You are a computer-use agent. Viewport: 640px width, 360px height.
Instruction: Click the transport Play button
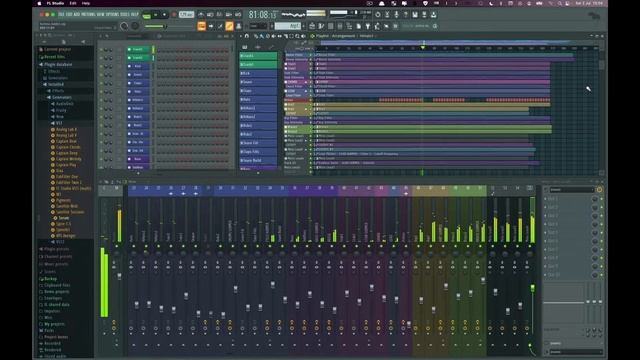pyautogui.click(x=156, y=15)
